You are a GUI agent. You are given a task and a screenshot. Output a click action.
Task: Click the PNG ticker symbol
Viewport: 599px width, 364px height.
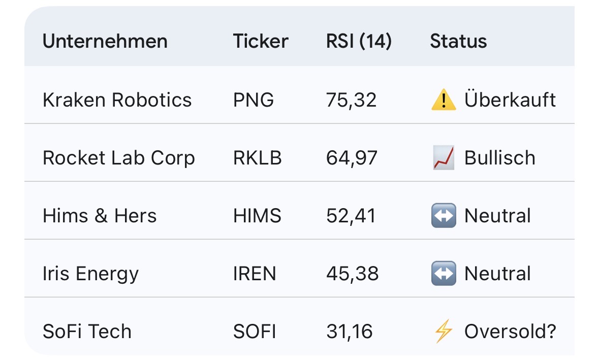254,100
